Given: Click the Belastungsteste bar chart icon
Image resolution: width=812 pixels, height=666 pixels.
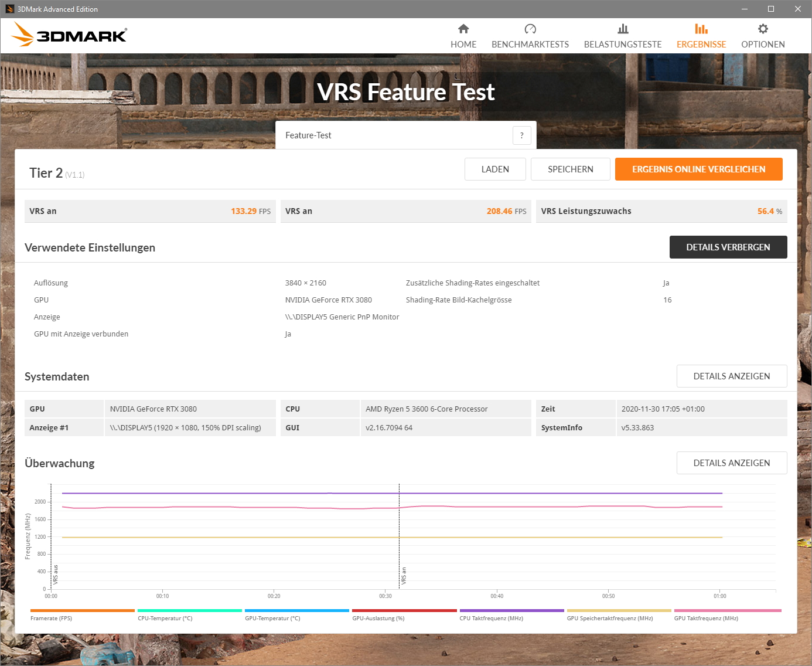Looking at the screenshot, I should [623, 29].
